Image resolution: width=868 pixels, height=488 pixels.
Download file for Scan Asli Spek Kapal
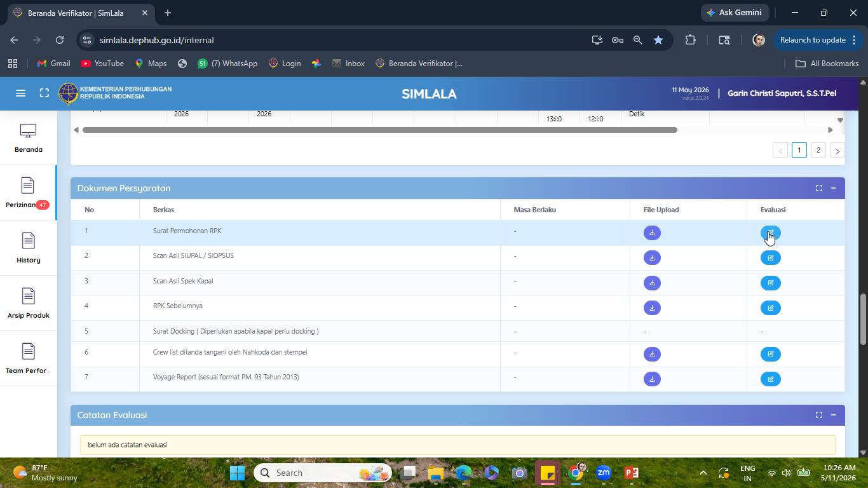tap(652, 283)
